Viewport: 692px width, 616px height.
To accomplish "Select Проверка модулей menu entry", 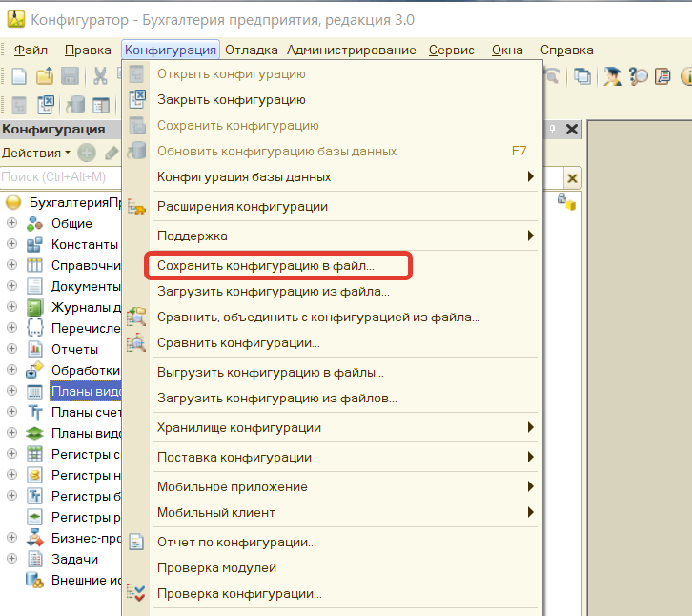I will tap(216, 568).
